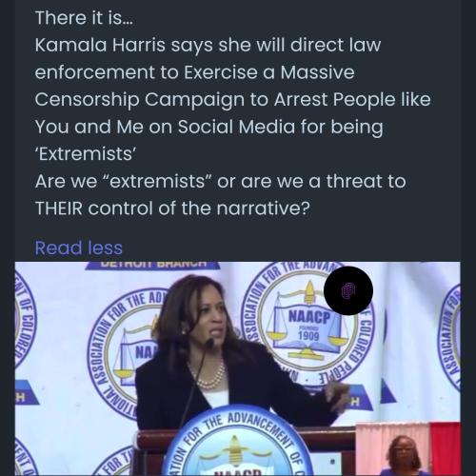Click the single-quoted 'Extremists' word
Viewport: 476px width, 476px height.
pos(86,154)
